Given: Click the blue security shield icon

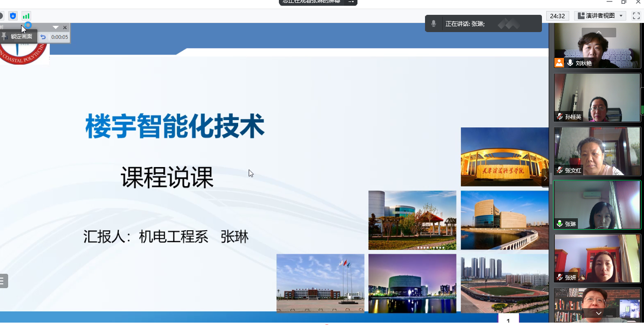Looking at the screenshot, I should click(13, 16).
